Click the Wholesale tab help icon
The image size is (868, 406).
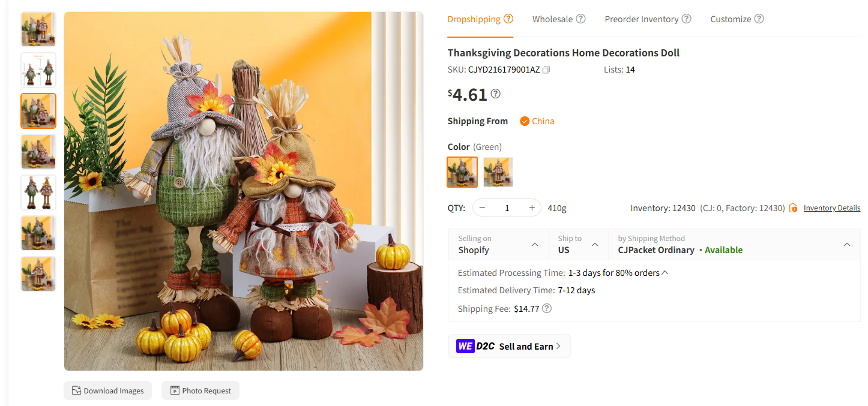[582, 19]
